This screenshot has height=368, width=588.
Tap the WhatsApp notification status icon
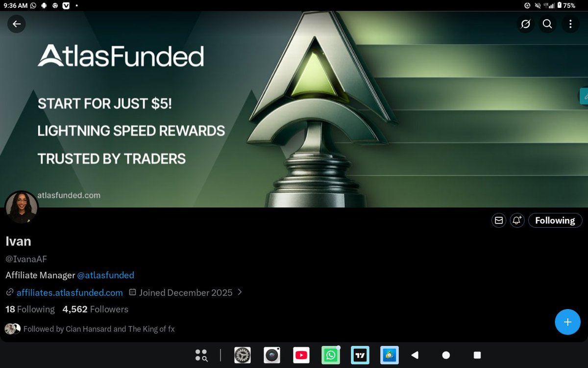(33, 5)
